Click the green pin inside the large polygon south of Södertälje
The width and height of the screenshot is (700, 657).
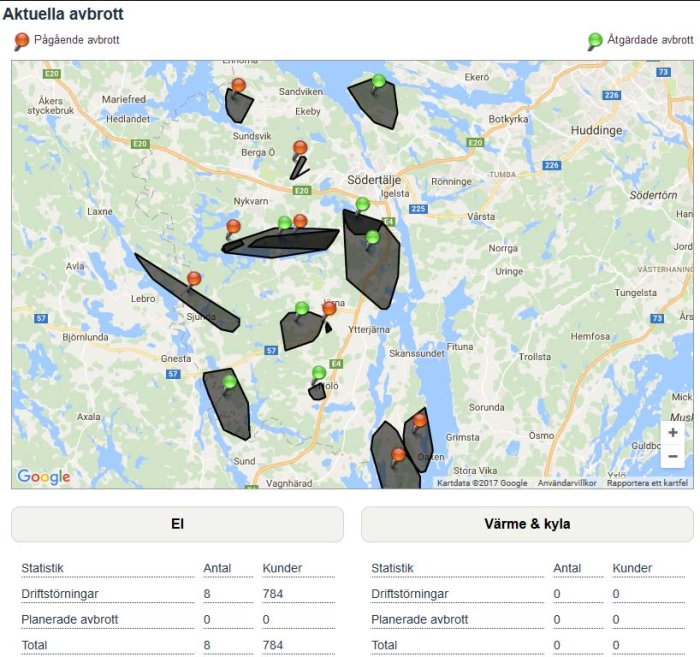coord(372,237)
